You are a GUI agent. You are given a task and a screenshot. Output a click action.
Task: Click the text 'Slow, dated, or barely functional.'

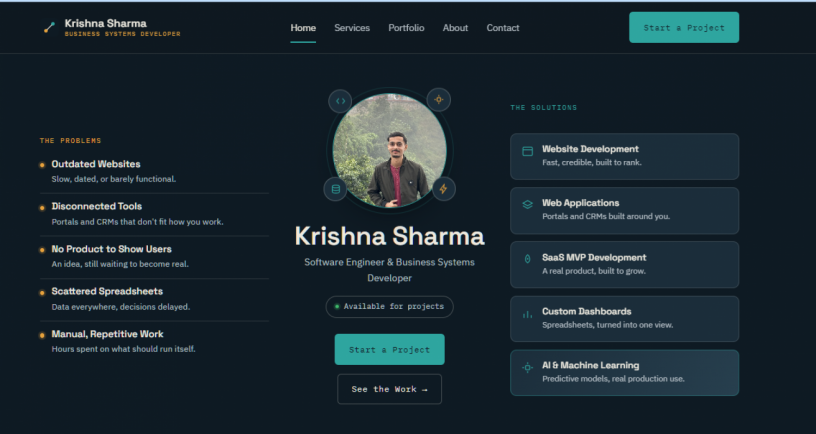113,179
